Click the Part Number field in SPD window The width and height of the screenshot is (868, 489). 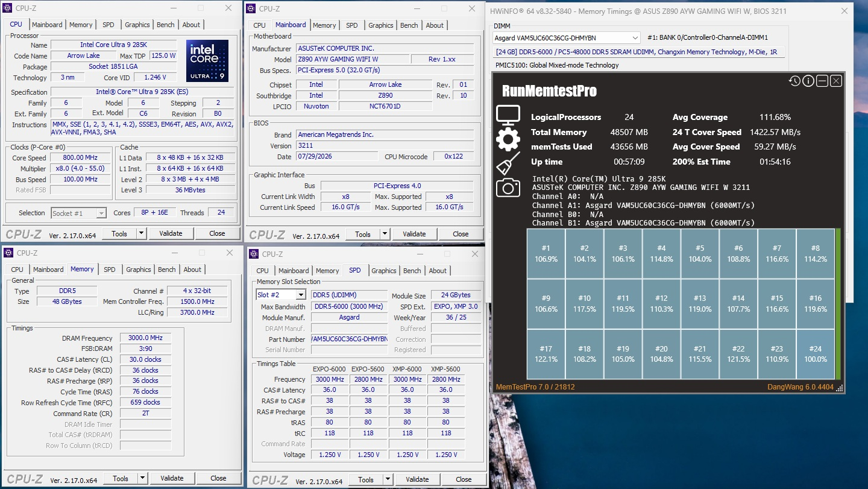349,339
